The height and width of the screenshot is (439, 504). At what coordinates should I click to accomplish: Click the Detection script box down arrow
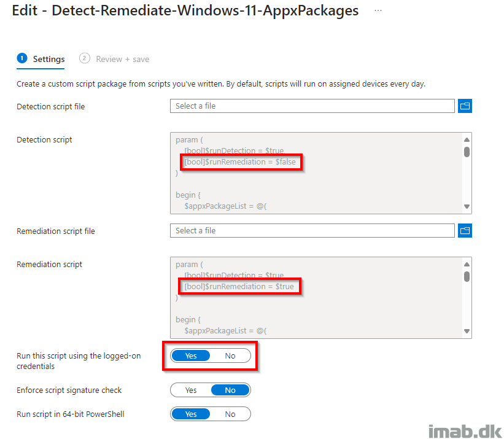pyautogui.click(x=467, y=207)
